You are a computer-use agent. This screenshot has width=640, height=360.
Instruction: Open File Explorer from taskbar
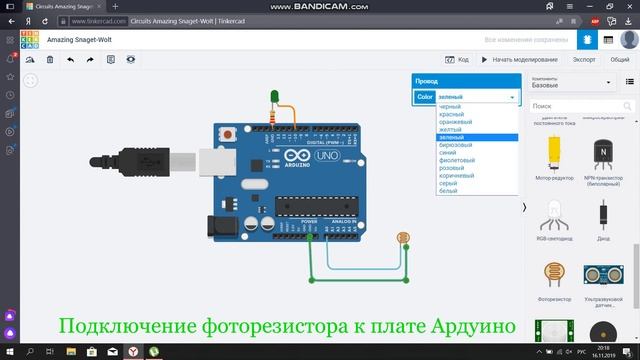(x=71, y=351)
